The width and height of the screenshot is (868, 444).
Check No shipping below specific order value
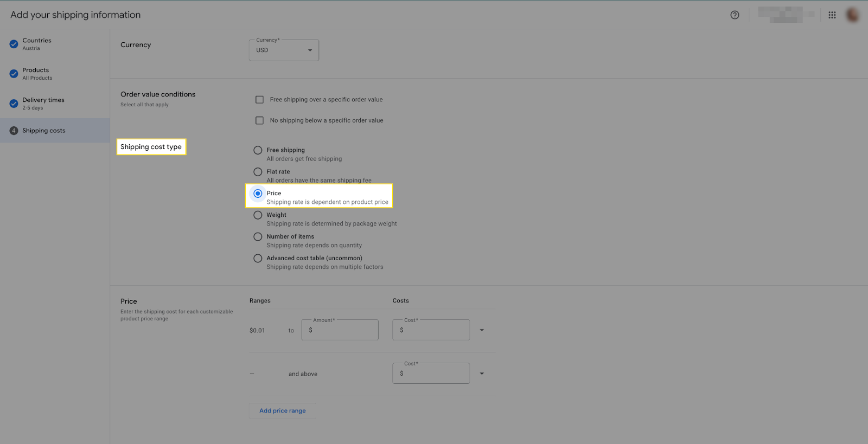[x=259, y=120]
